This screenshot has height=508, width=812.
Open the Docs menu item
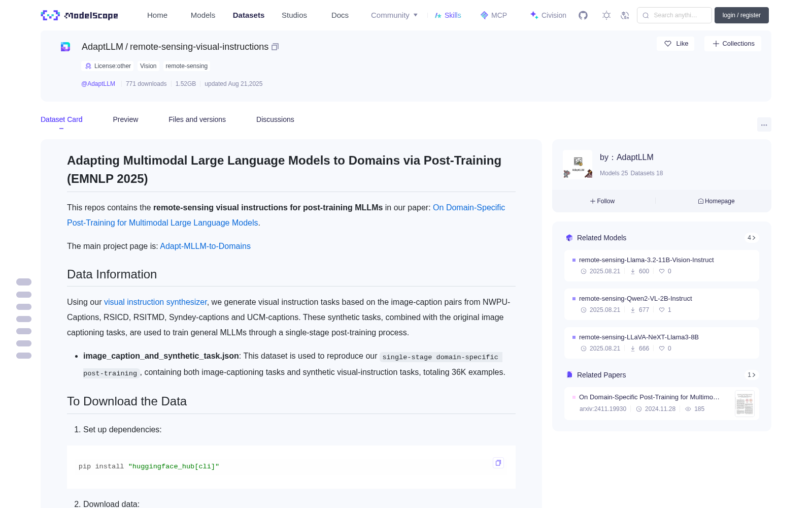click(x=340, y=15)
